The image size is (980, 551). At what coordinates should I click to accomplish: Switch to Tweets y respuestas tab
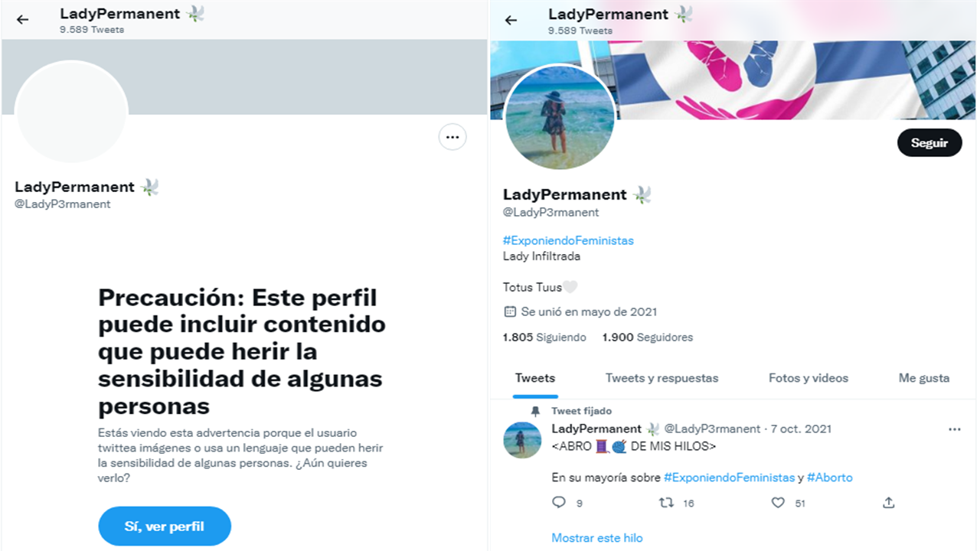pyautogui.click(x=661, y=378)
